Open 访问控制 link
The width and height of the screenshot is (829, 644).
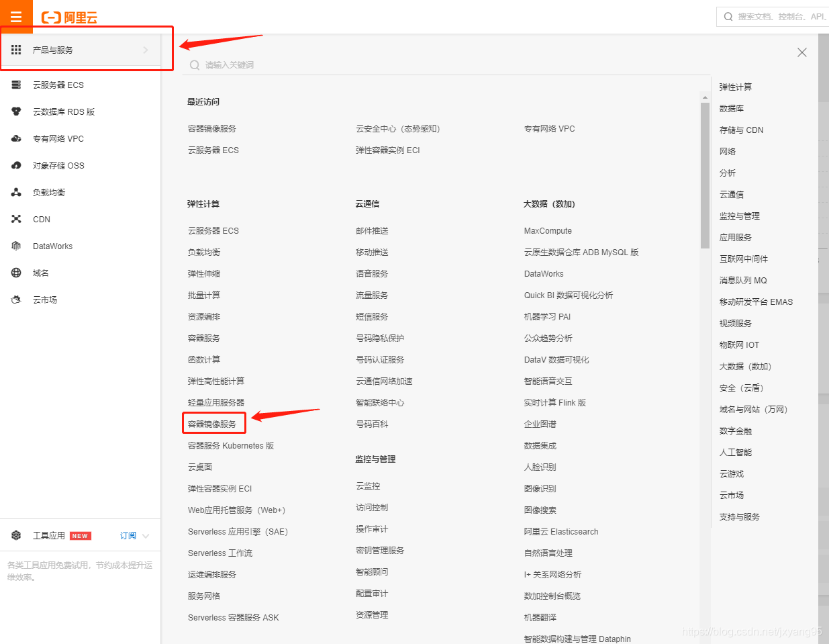coord(372,508)
